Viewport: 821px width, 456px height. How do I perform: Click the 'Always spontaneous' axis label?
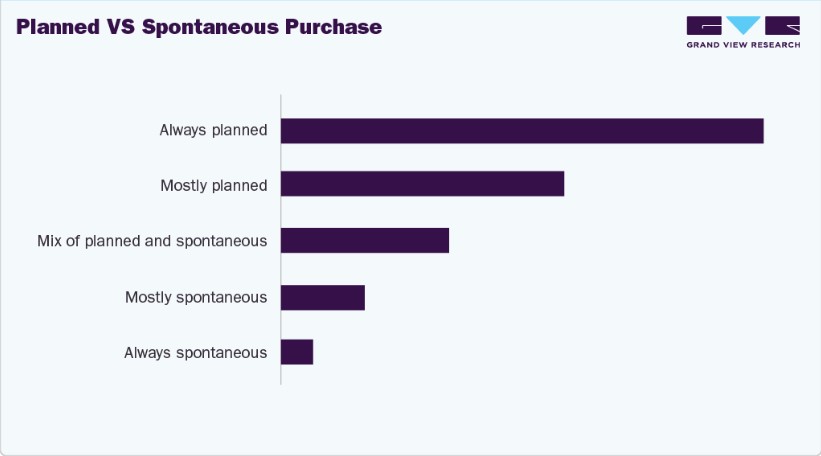pyautogui.click(x=195, y=352)
